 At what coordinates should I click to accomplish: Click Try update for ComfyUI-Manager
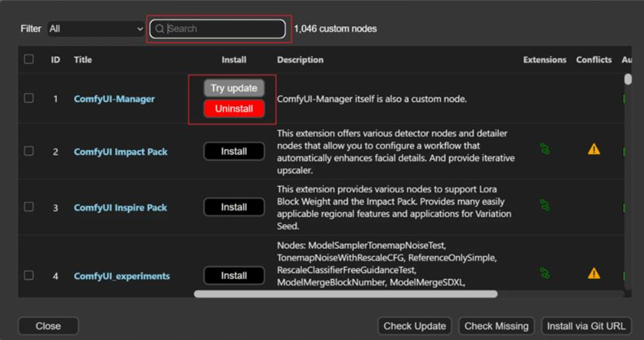[x=234, y=88]
